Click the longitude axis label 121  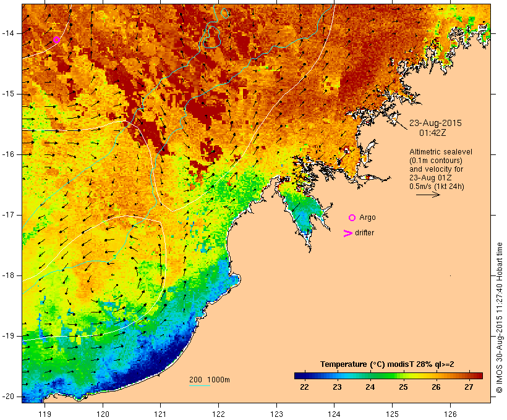[160, 414]
